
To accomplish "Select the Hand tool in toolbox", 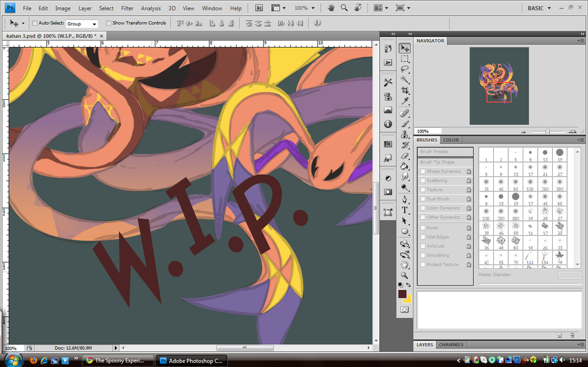I will click(404, 265).
